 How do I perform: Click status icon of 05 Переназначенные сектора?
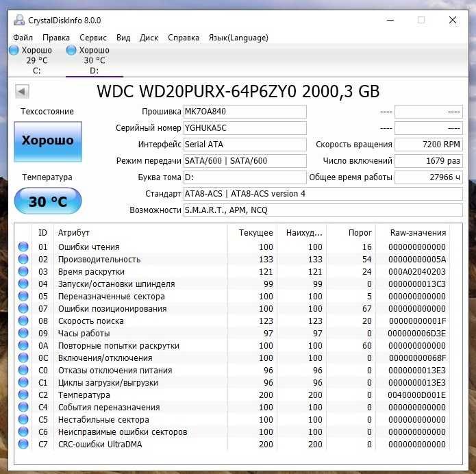click(x=23, y=296)
